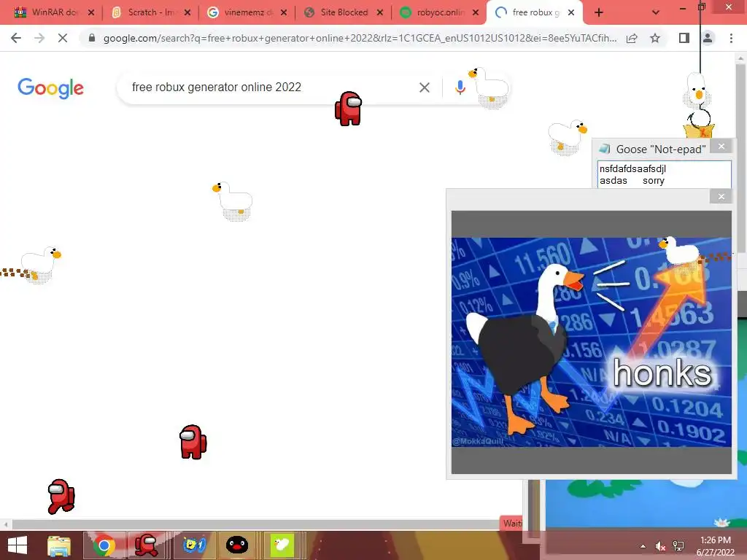Toggle the Chrome side panel
Image resolution: width=747 pixels, height=560 pixels.
click(684, 38)
